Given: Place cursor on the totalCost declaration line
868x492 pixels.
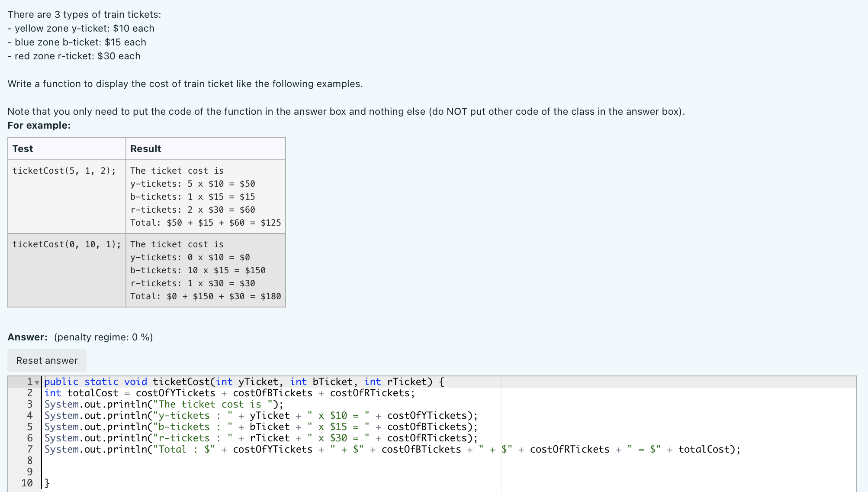Looking at the screenshot, I should click(x=173, y=393).
